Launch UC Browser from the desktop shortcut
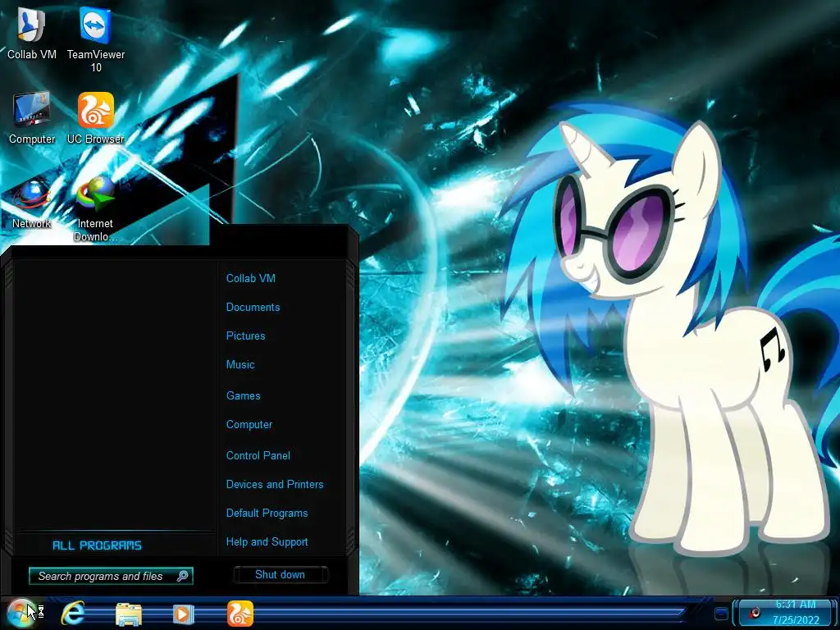Image resolution: width=840 pixels, height=630 pixels. 95,118
